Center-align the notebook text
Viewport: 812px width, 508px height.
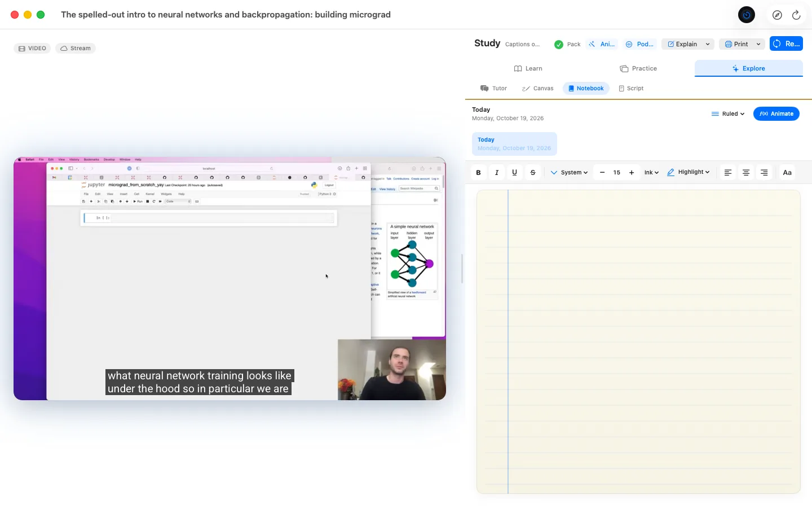746,173
